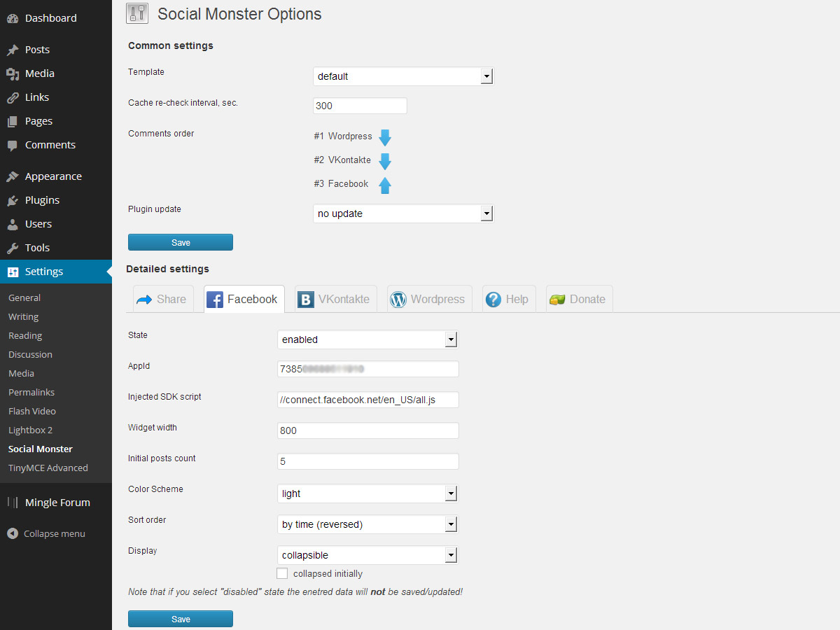
Task: Switch to the VKontakte tab
Action: click(336, 299)
